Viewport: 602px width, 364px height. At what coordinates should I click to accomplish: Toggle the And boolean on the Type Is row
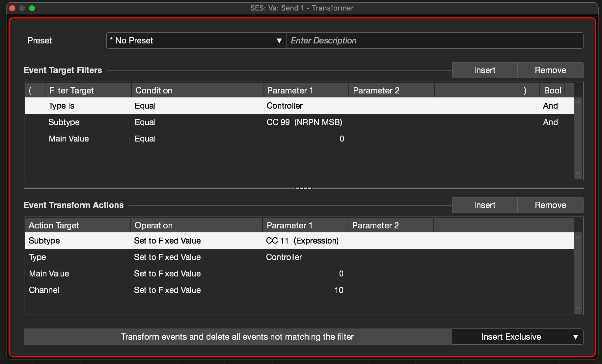[x=550, y=106]
